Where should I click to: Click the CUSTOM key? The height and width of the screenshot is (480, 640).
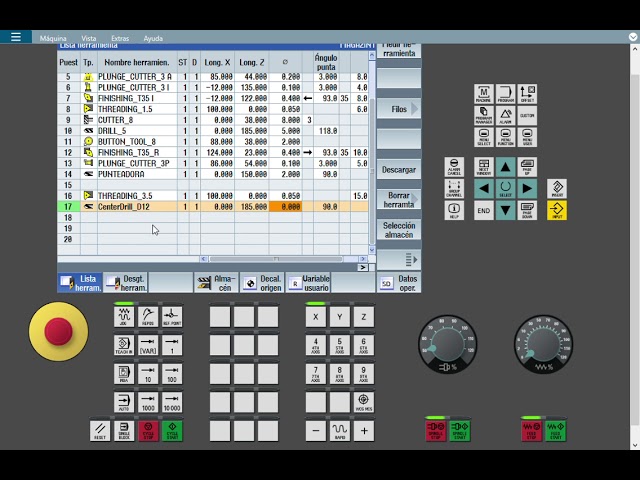pyautogui.click(x=527, y=115)
